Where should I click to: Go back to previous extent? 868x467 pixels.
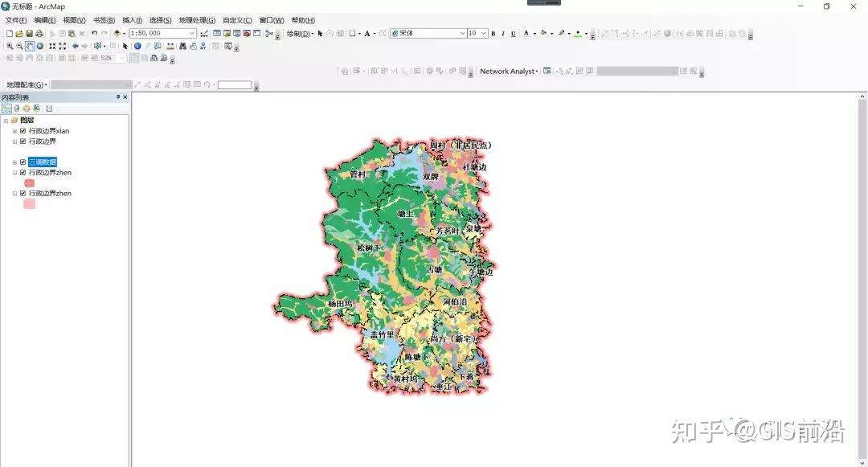click(76, 46)
